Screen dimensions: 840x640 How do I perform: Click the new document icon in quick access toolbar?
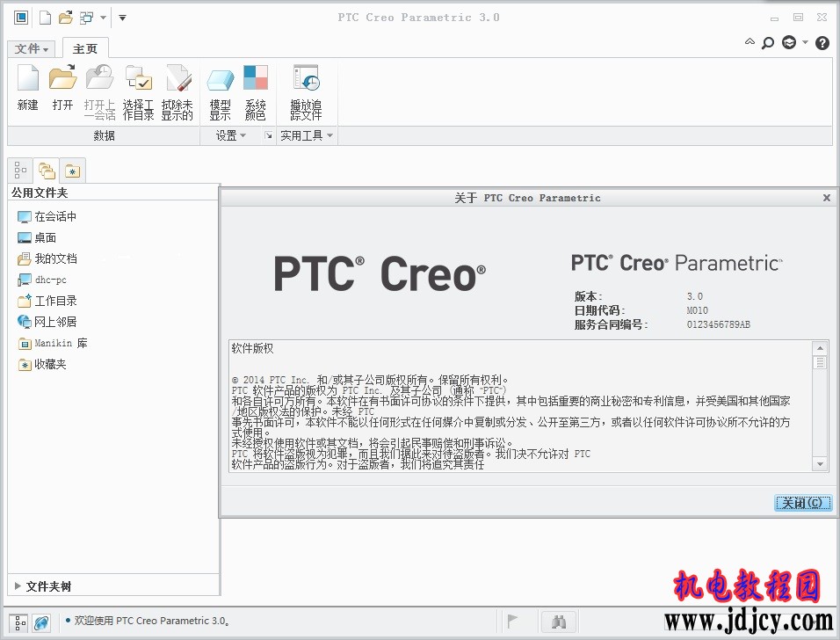tap(46, 18)
